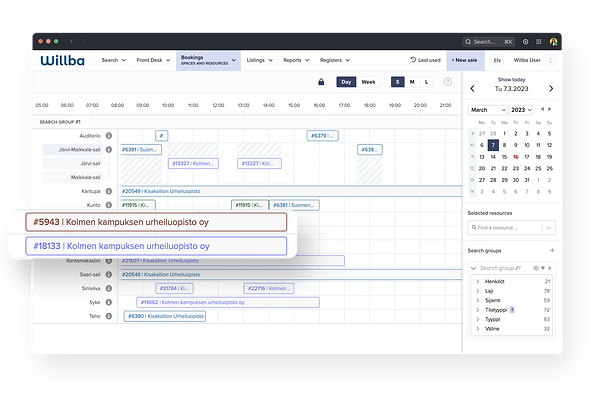Switch to Week view
The width and height of the screenshot is (600, 414).
point(368,82)
